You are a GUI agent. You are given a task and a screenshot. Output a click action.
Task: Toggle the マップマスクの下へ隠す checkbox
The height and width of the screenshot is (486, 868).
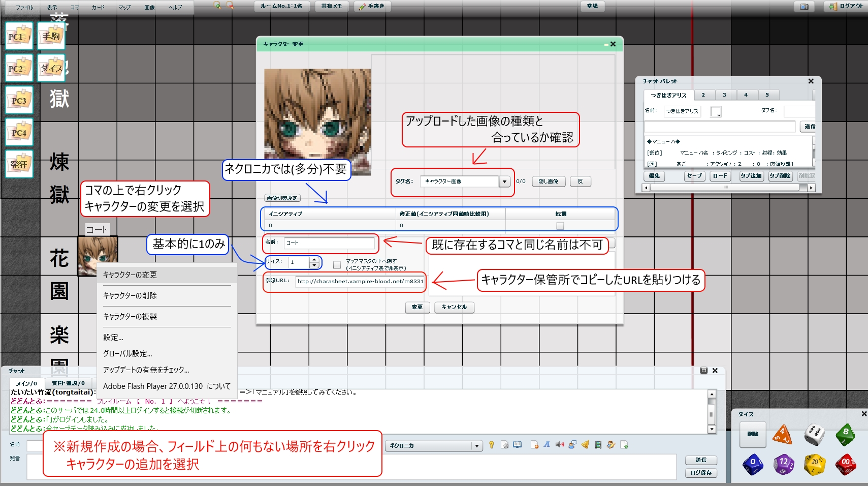pyautogui.click(x=337, y=264)
